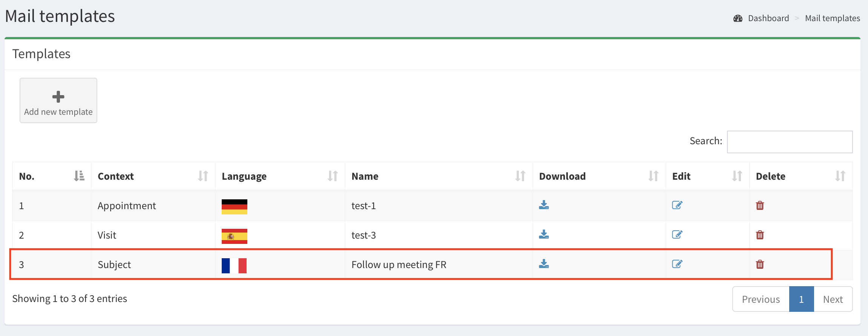This screenshot has height=336, width=868.
Task: Edit the test-3 template
Action: [677, 234]
